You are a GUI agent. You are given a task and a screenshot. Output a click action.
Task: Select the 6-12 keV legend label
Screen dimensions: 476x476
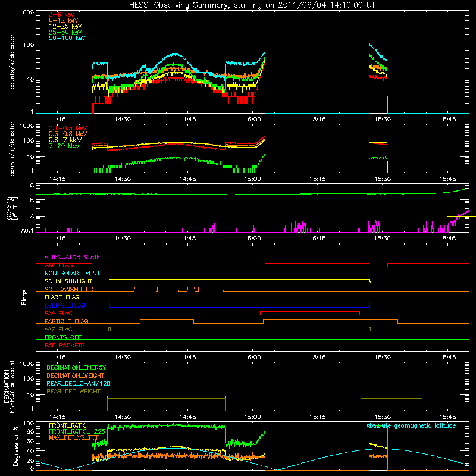pos(64,20)
